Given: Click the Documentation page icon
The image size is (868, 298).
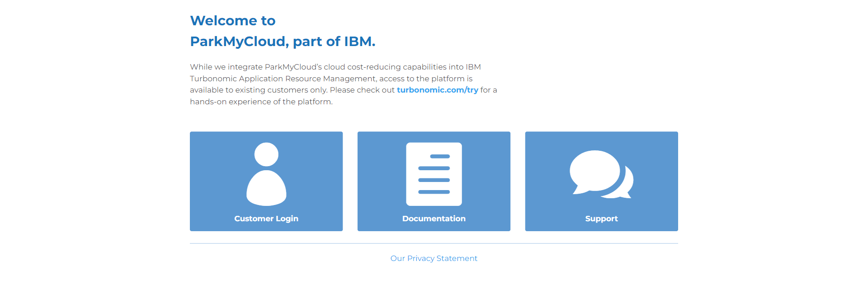Looking at the screenshot, I should coord(434,174).
